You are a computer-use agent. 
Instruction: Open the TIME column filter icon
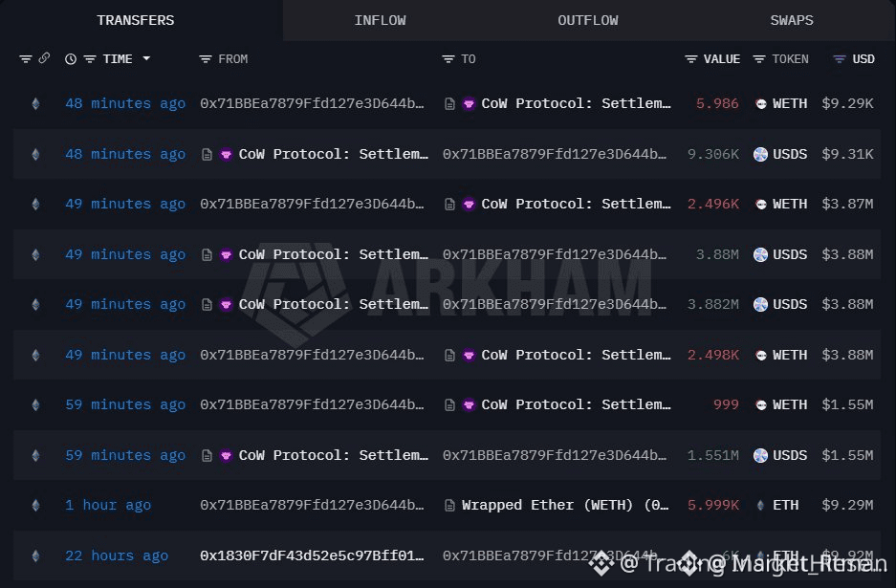(x=90, y=59)
